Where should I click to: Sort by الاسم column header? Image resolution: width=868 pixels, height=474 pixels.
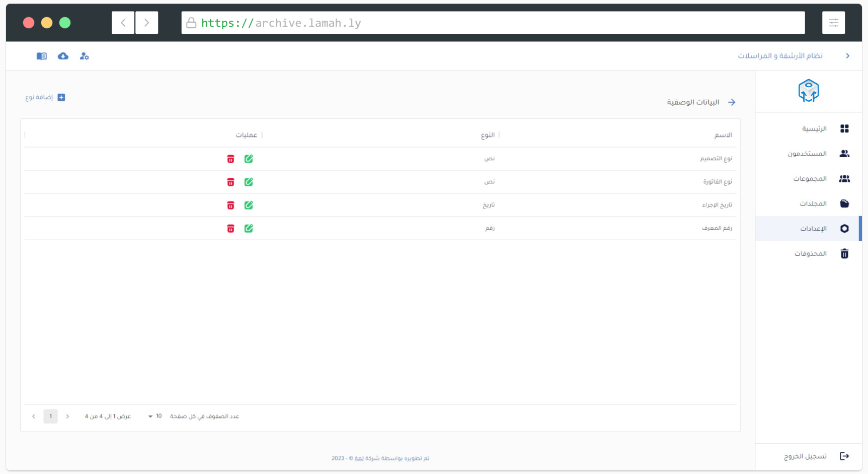tap(723, 135)
